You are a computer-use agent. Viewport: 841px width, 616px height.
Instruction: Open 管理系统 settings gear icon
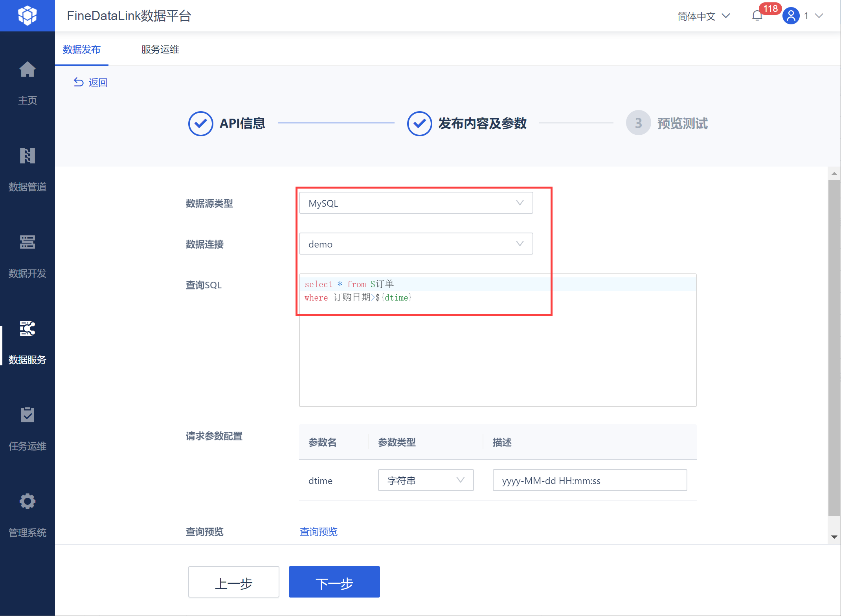[x=27, y=502]
